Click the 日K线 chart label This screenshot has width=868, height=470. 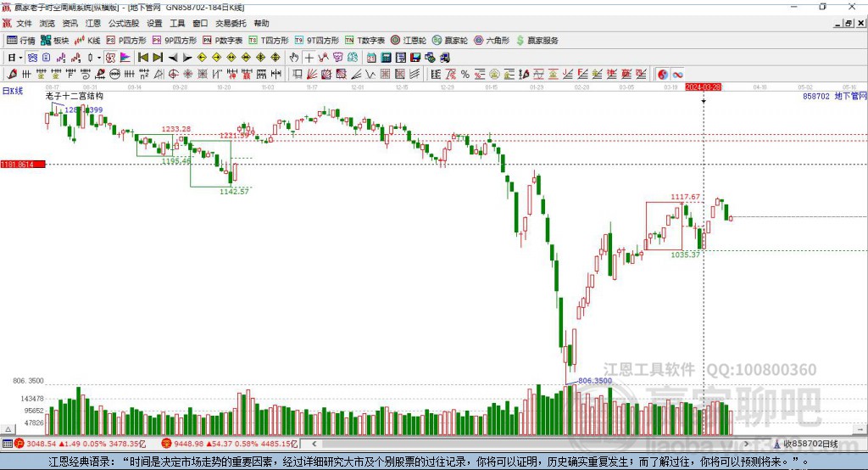coord(13,91)
